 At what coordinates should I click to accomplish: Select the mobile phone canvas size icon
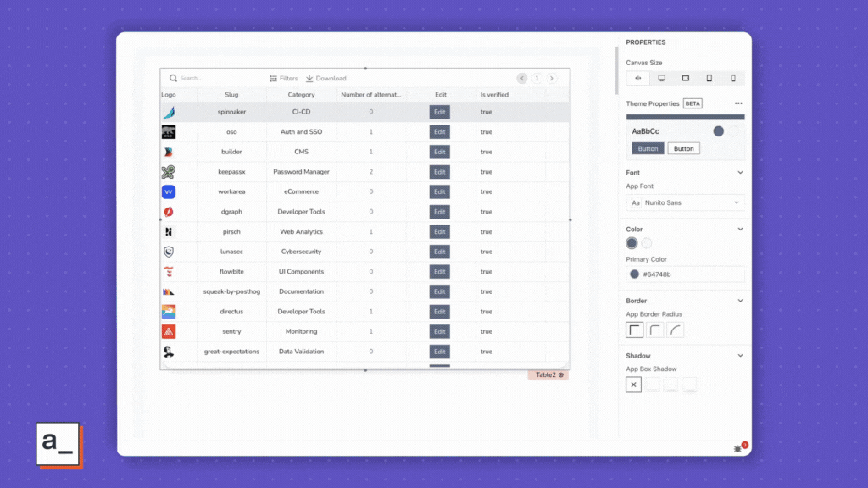[733, 78]
